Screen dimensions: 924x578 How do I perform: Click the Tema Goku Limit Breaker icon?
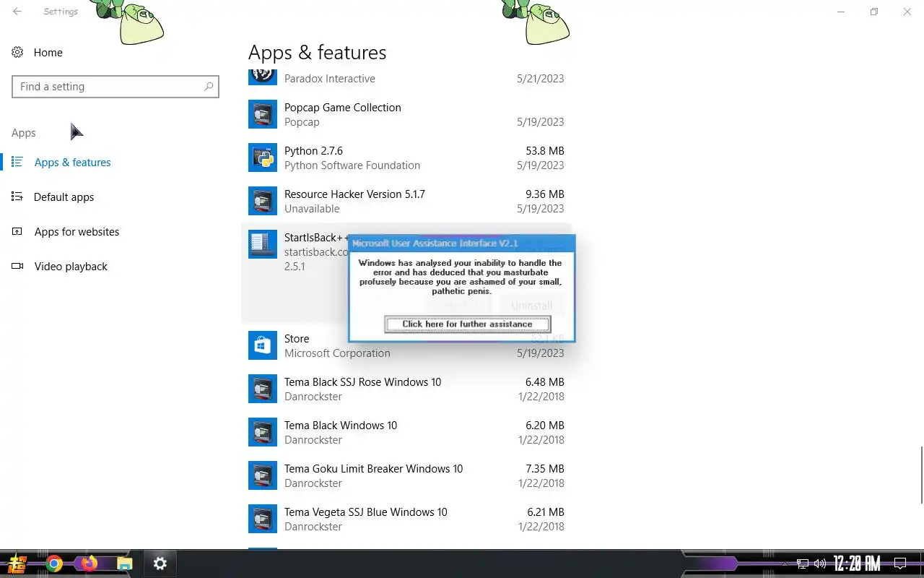click(x=263, y=475)
